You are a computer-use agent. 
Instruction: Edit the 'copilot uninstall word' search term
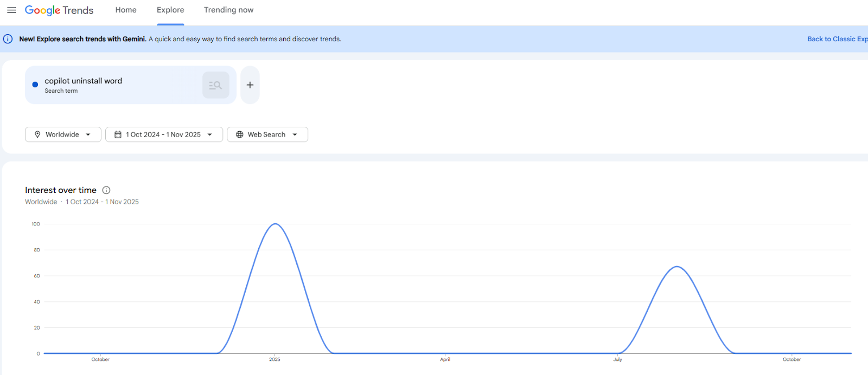(84, 81)
